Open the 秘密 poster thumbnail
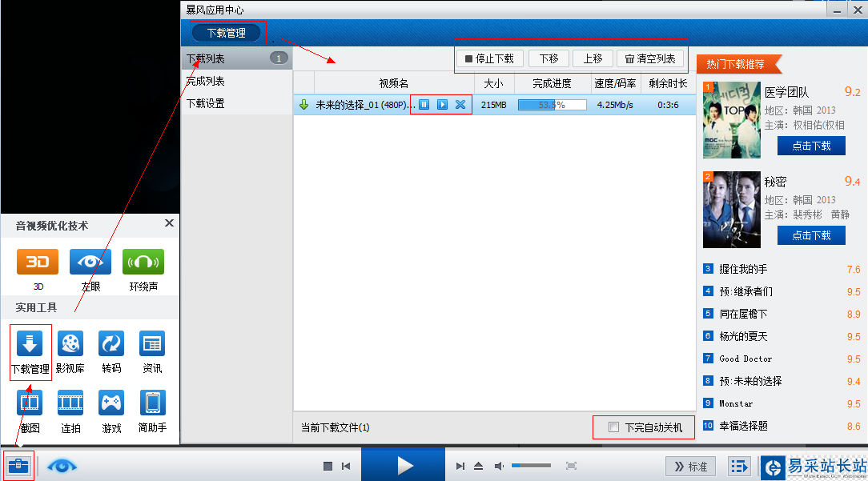This screenshot has height=481, width=868. point(731,210)
